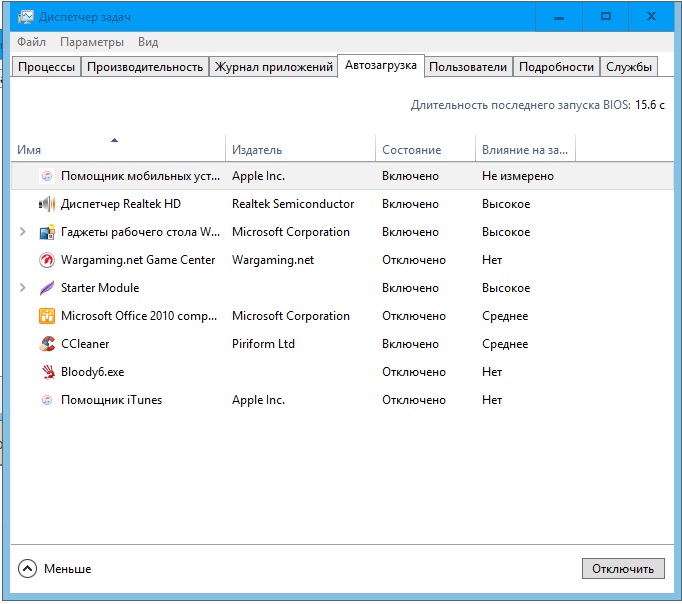Click the Отключить button
This screenshot has width=682, height=604.
(x=623, y=569)
